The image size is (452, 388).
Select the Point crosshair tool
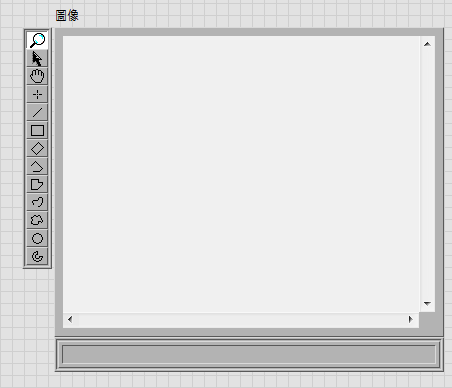click(37, 94)
